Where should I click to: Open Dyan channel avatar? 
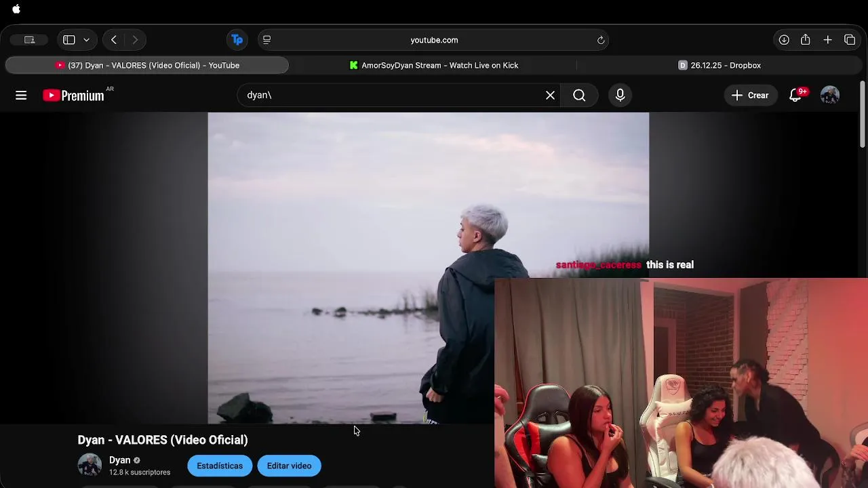tap(90, 465)
